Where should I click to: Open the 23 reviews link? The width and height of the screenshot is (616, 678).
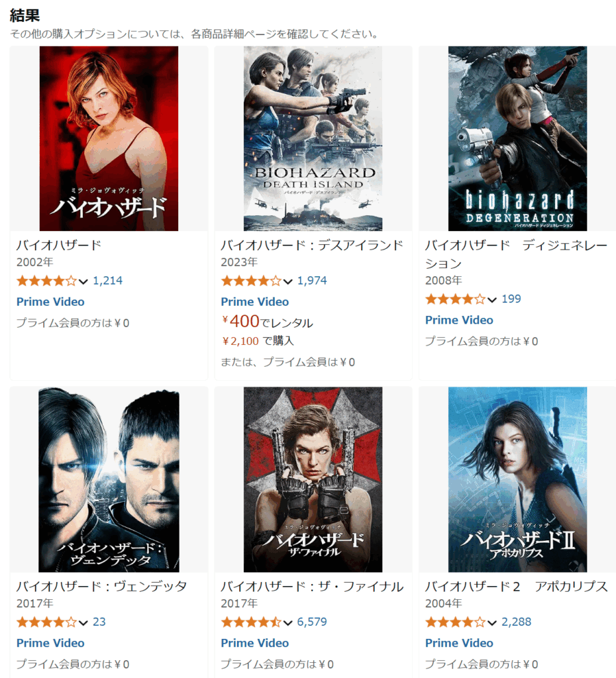(x=99, y=622)
